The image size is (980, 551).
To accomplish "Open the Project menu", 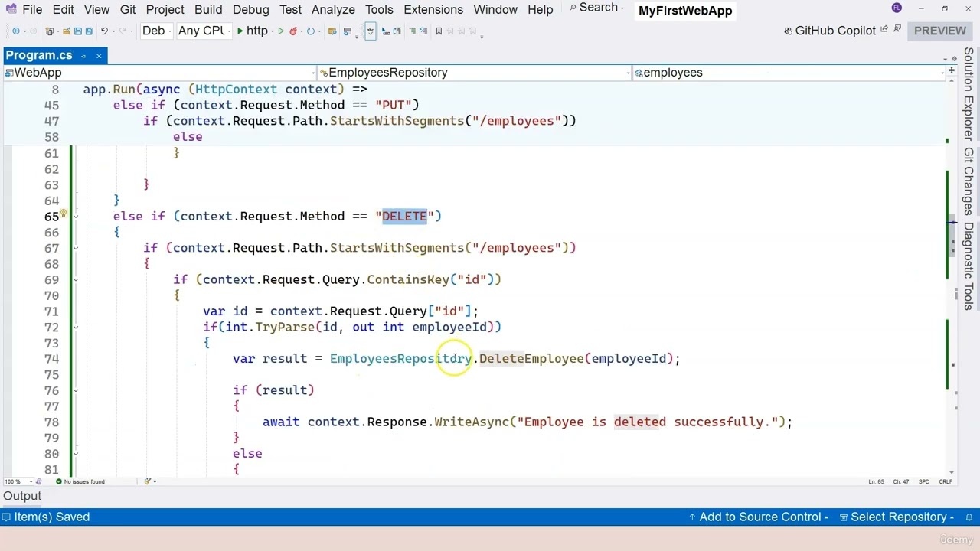I will tap(165, 10).
